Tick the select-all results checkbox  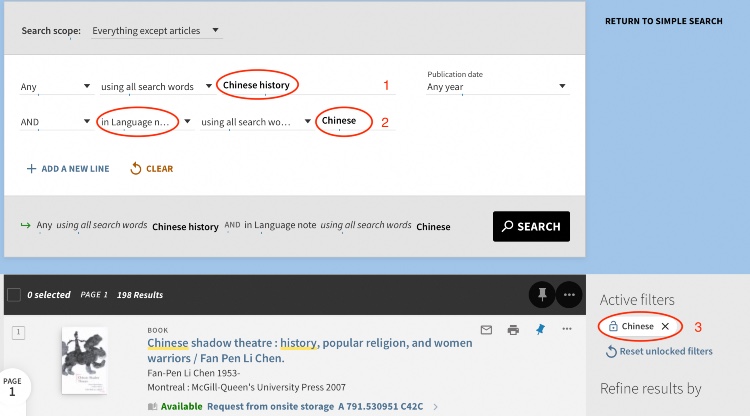tap(14, 295)
